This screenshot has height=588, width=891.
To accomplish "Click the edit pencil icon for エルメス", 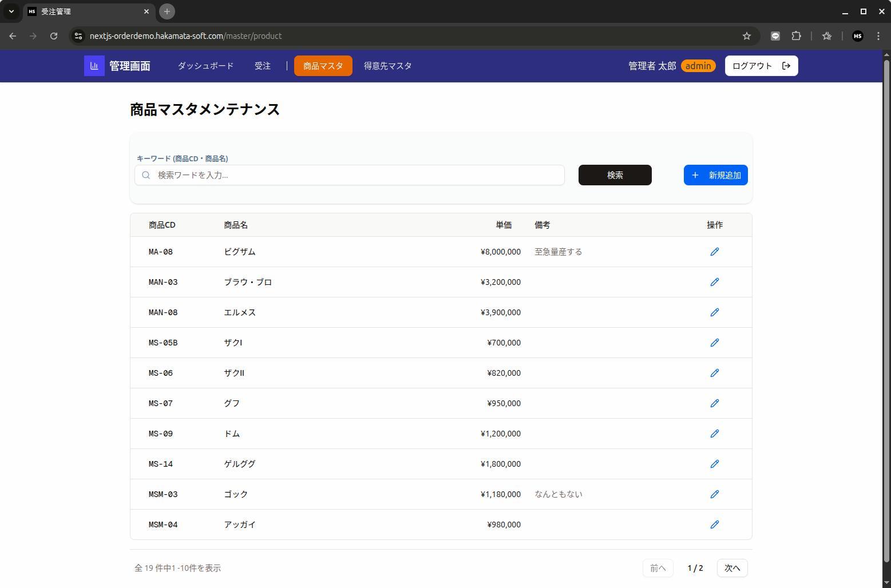I will 714,312.
